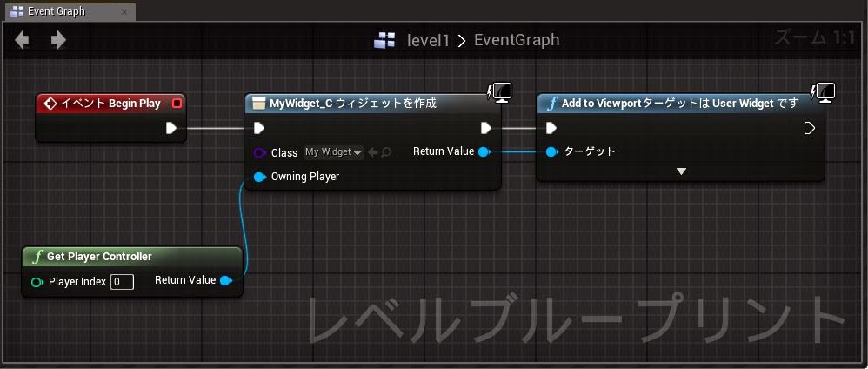
Task: Open the My Widget class dropdown
Action: pos(333,152)
